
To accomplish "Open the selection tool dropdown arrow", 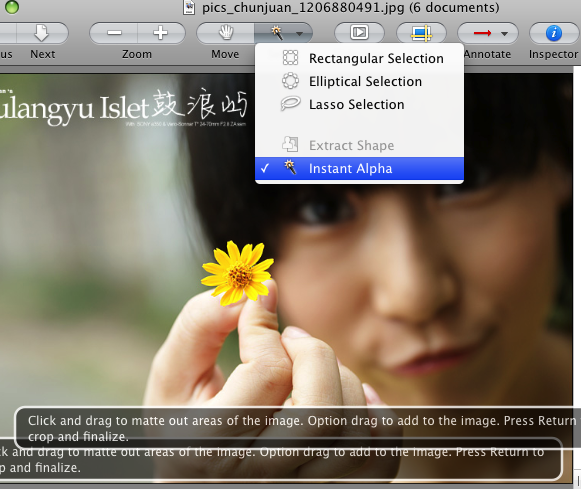I will pyautogui.click(x=299, y=34).
